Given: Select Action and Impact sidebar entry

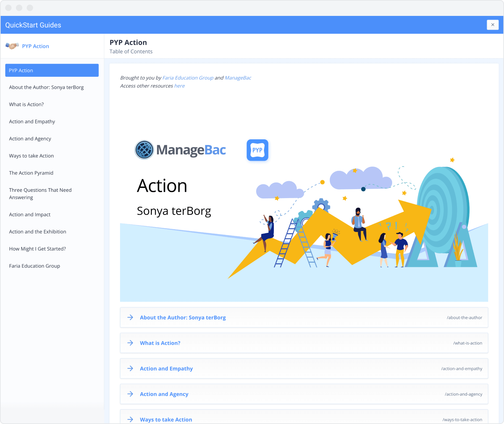Looking at the screenshot, I should [x=30, y=215].
